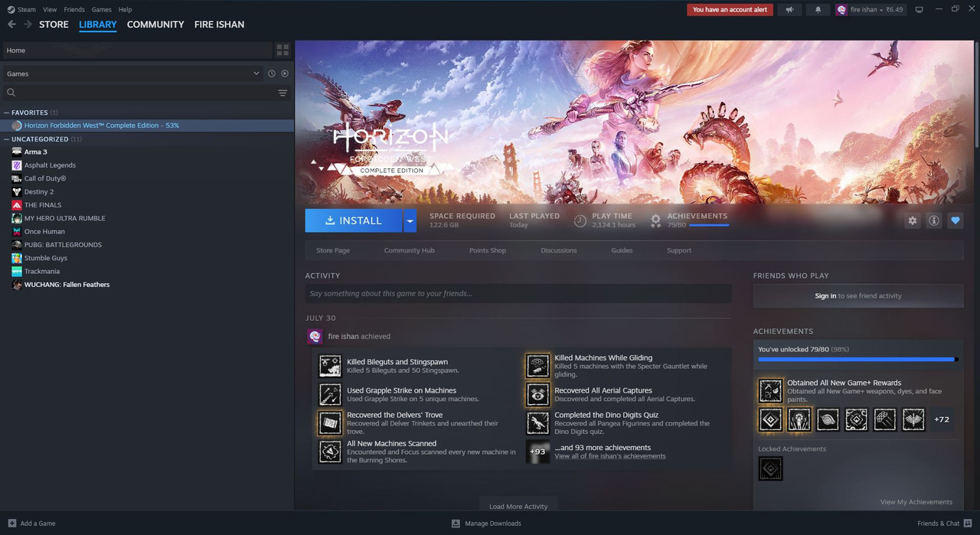Open fire ishan account dropdown
The width and height of the screenshot is (980, 535).
tap(869, 10)
